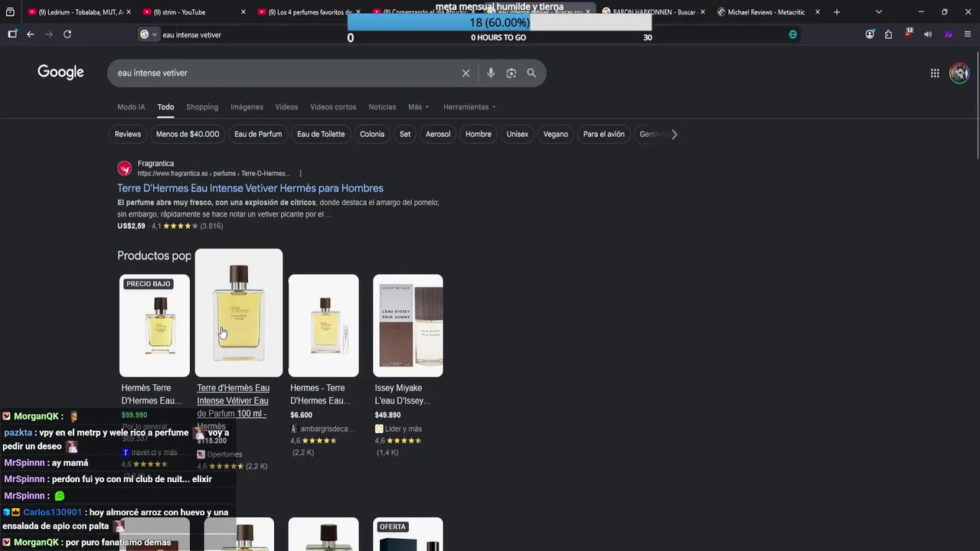The width and height of the screenshot is (980, 551).
Task: Open the Google account avatar
Action: pyautogui.click(x=959, y=73)
